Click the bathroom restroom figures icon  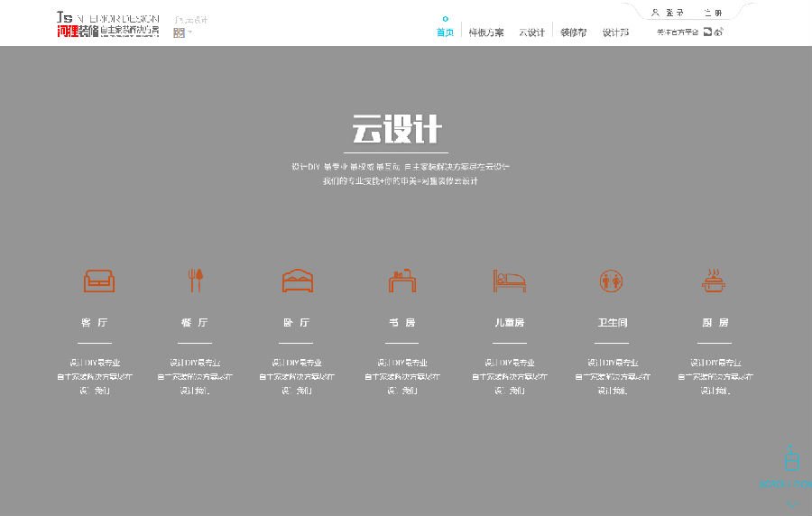(x=611, y=281)
